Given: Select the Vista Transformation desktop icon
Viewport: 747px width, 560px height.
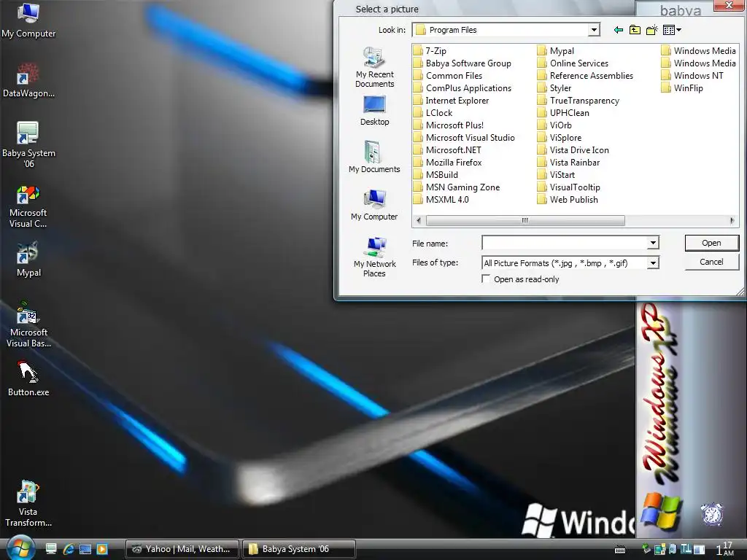Looking at the screenshot, I should (28, 504).
